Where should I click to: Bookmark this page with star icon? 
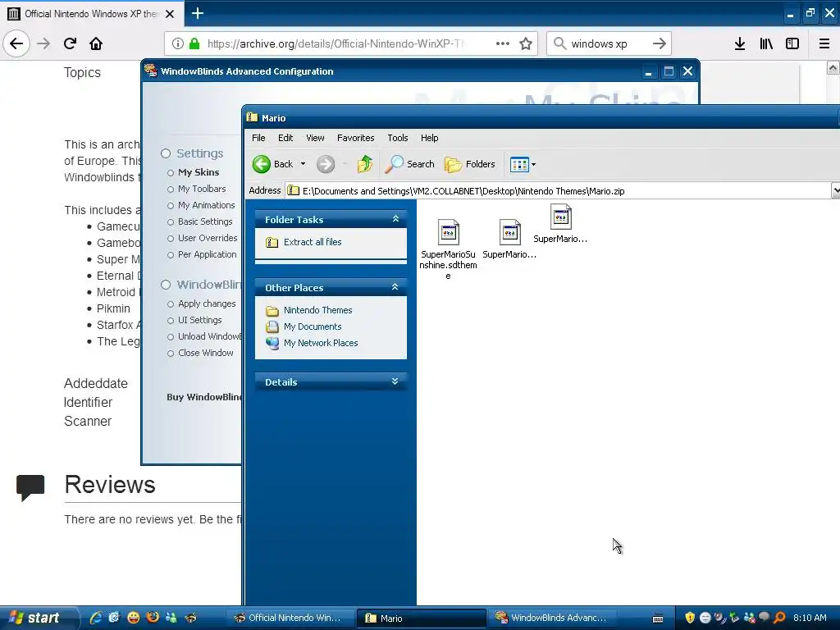(526, 43)
